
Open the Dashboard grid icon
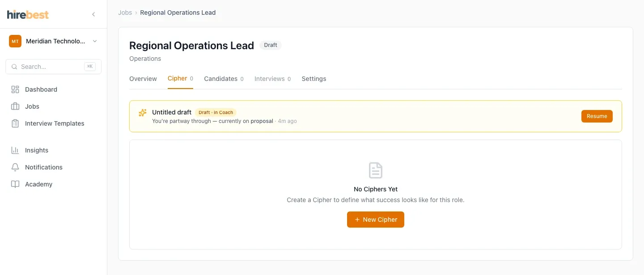(15, 89)
